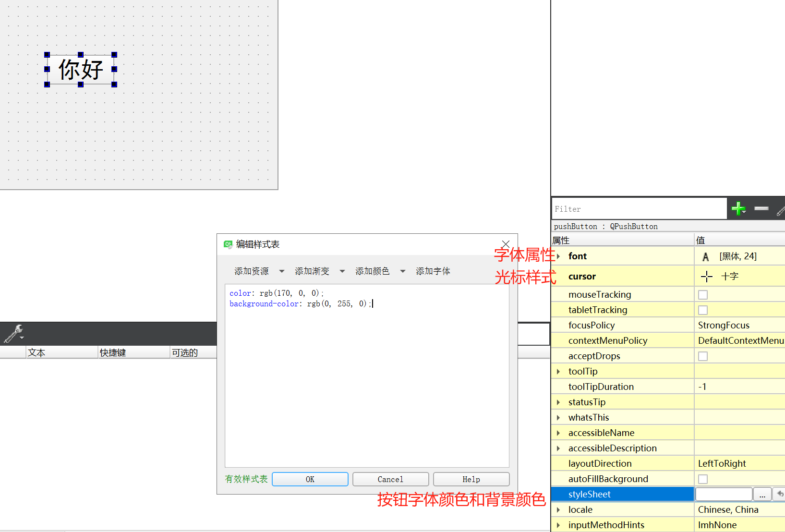This screenshot has height=532, width=785.
Task: Toggle the tabletTracking checkbox
Action: (x=703, y=310)
